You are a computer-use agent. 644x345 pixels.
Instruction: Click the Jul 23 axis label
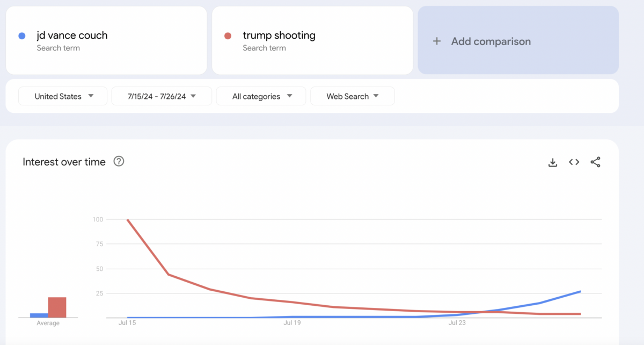[457, 323]
